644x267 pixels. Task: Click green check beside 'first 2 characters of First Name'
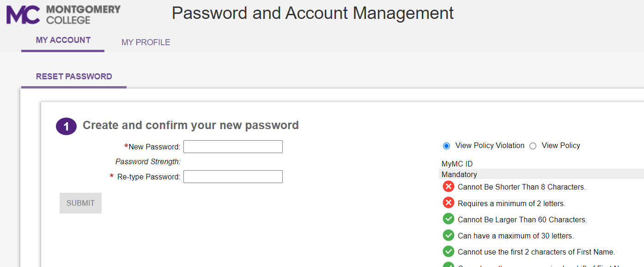pyautogui.click(x=449, y=251)
